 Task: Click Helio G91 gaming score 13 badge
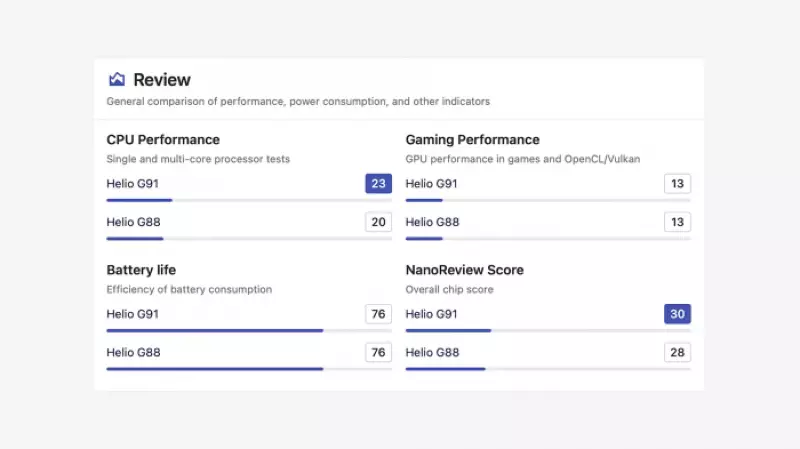point(678,184)
